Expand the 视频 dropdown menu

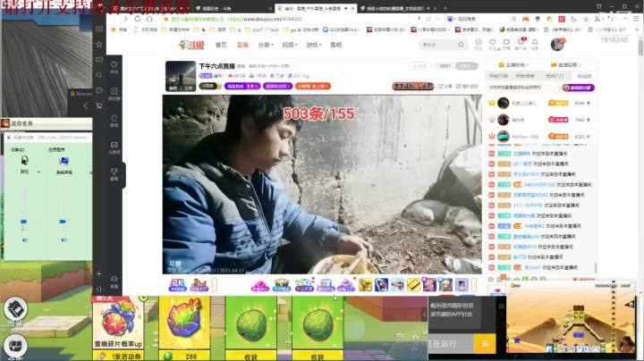point(290,45)
